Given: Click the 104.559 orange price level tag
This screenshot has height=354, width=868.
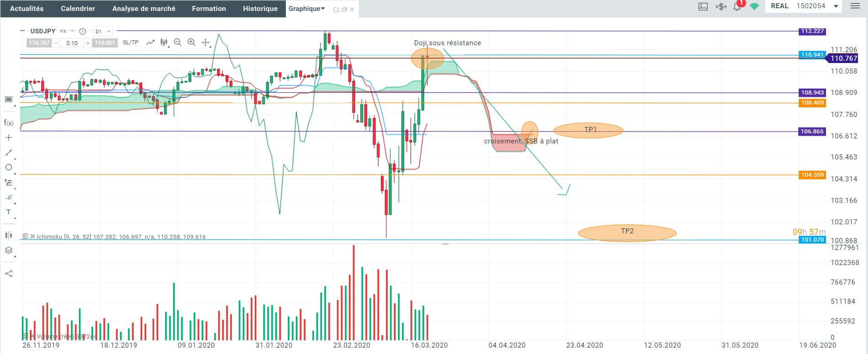Looking at the screenshot, I should pos(812,175).
